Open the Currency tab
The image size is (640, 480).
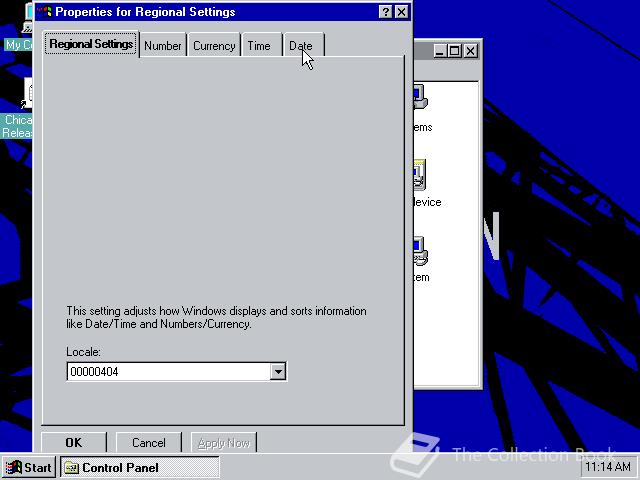pos(214,45)
